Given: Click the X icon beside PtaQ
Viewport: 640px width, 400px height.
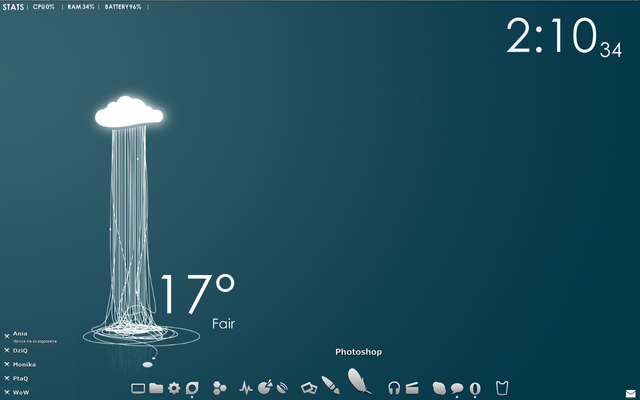Looking at the screenshot, I should coord(7,378).
